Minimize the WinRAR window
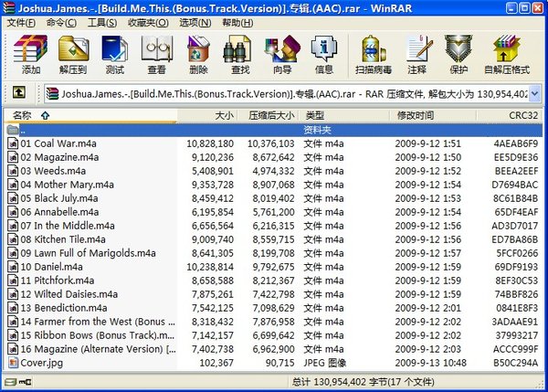Viewport: 548px width, 392px height. tap(511, 8)
